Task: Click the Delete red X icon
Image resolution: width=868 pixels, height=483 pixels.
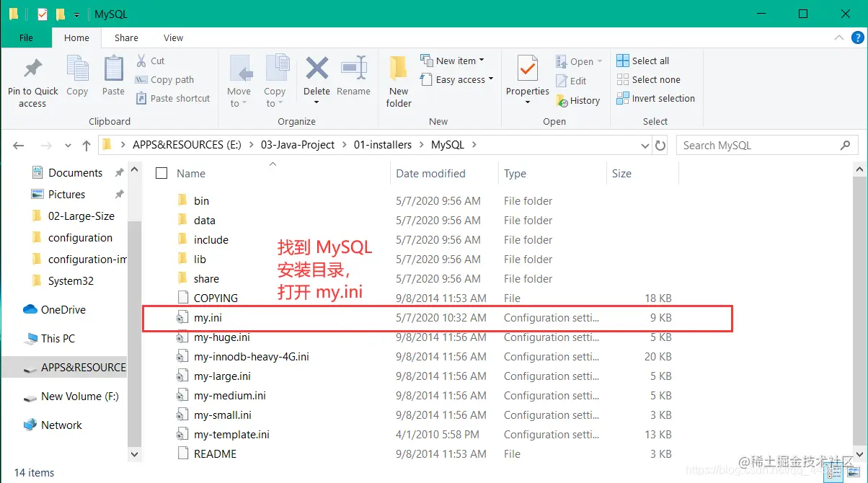Action: [316, 68]
